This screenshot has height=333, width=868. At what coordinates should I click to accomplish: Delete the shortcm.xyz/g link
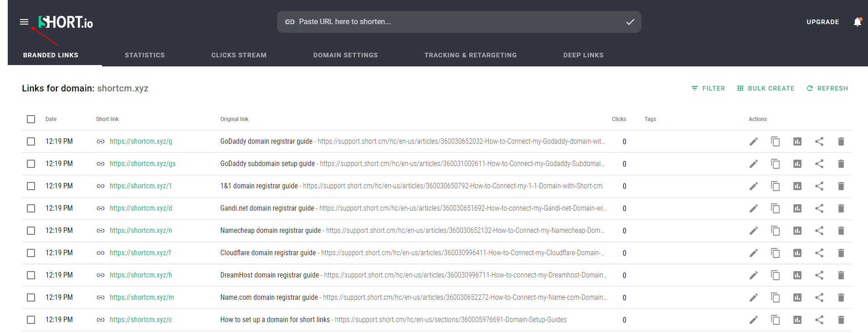[x=841, y=141]
